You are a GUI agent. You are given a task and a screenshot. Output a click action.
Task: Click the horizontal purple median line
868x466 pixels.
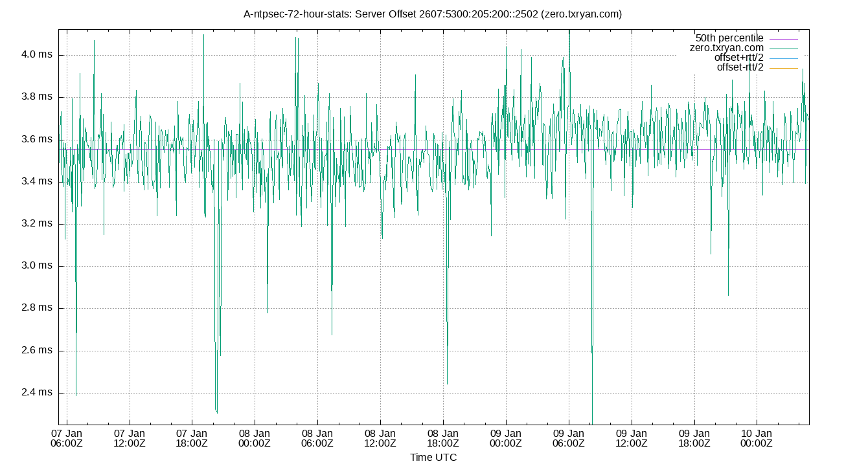tap(389, 149)
